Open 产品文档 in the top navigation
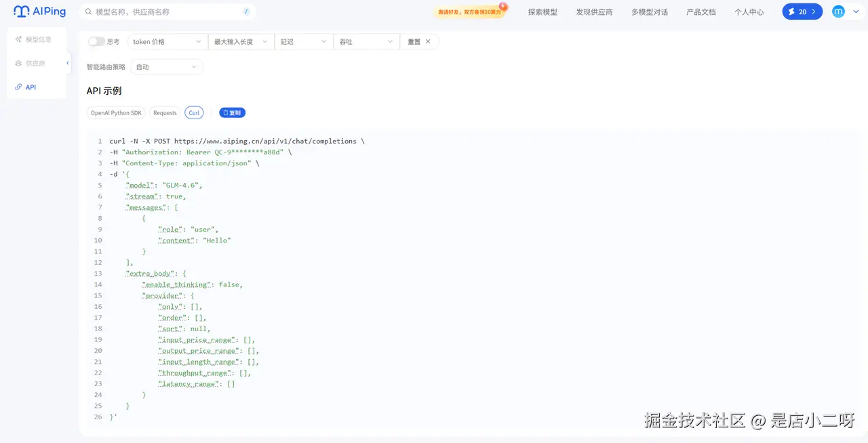The image size is (868, 443). [701, 12]
